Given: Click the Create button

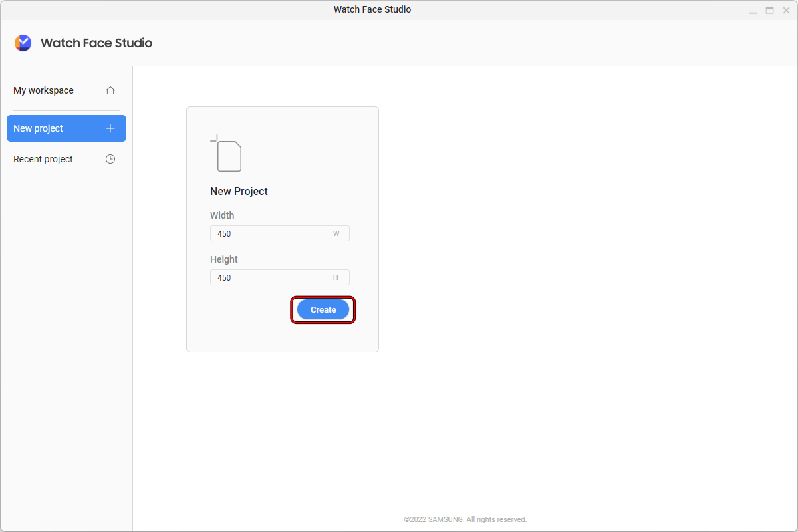Looking at the screenshot, I should (x=323, y=310).
